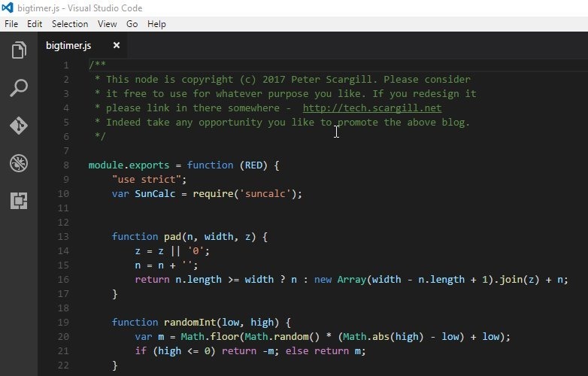Viewport: 588px width, 376px height.
Task: Select the bigtimer.js editor tab
Action: pos(68,45)
